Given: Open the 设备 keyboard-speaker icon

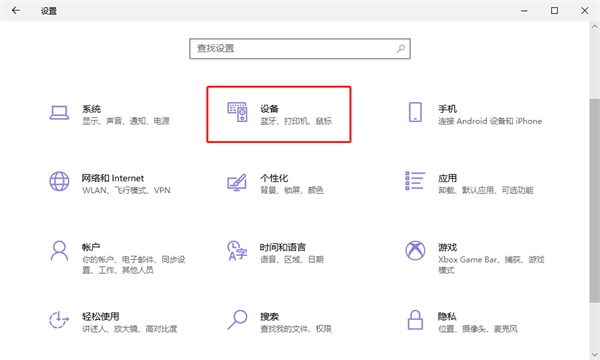Looking at the screenshot, I should coord(237,112).
